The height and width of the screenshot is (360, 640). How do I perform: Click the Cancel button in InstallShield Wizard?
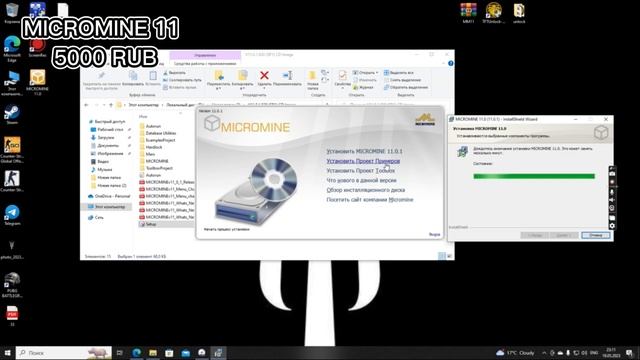pos(596,235)
